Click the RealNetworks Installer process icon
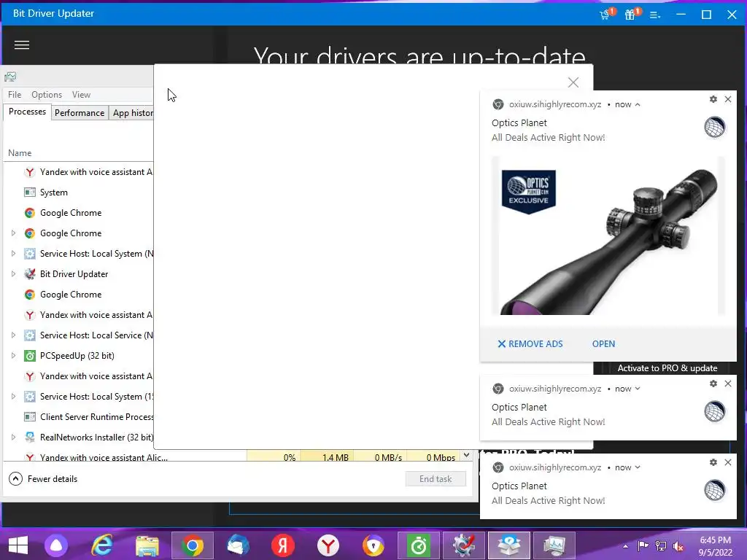Viewport: 747px width, 560px height. (29, 437)
